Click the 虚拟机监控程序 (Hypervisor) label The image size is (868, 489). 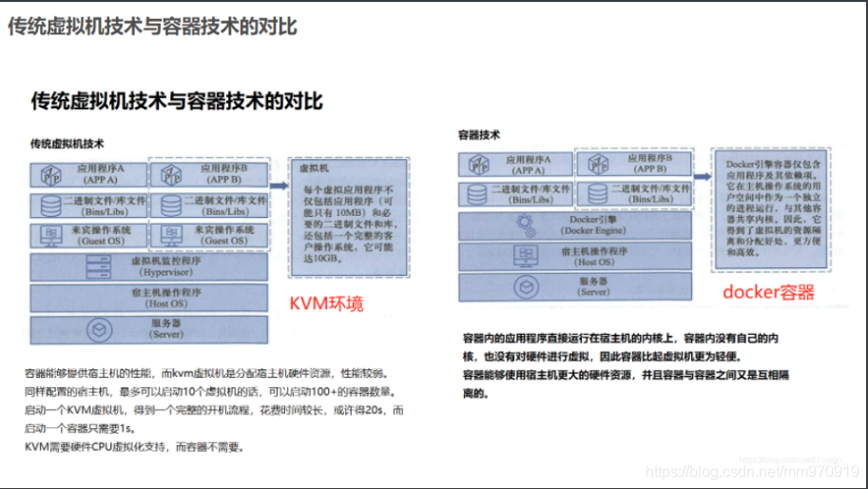[x=166, y=266]
